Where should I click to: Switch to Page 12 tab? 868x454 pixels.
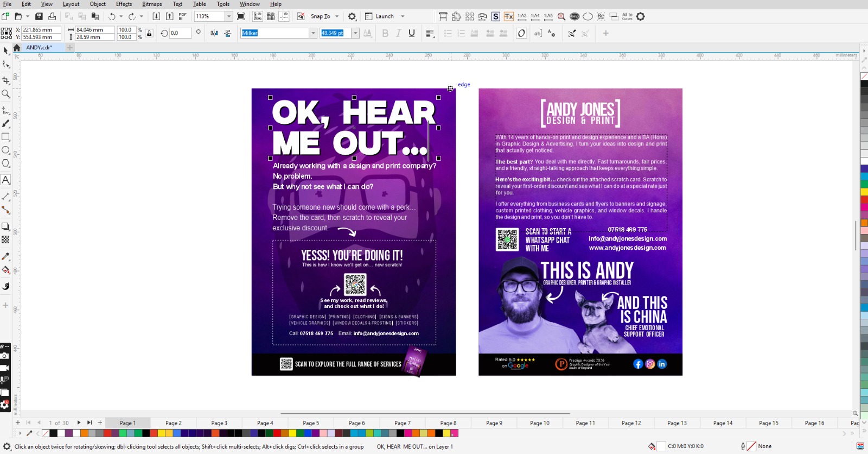[631, 423]
